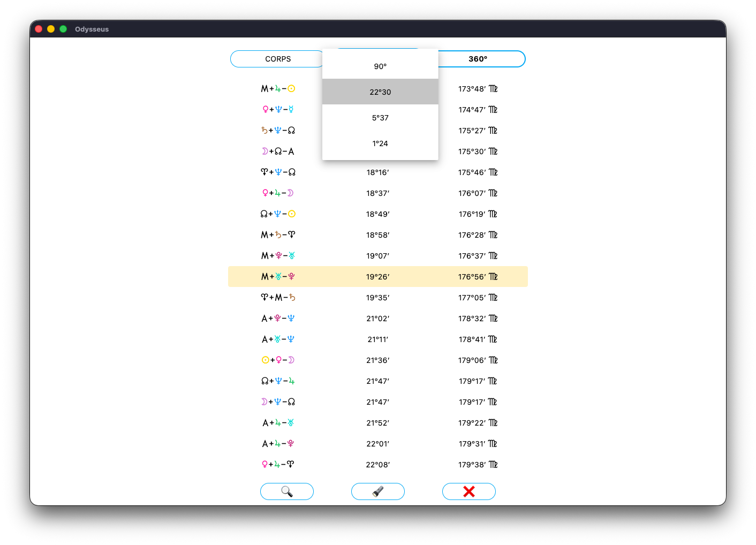
Task: Click the row with 21°02′
Action: (377, 319)
